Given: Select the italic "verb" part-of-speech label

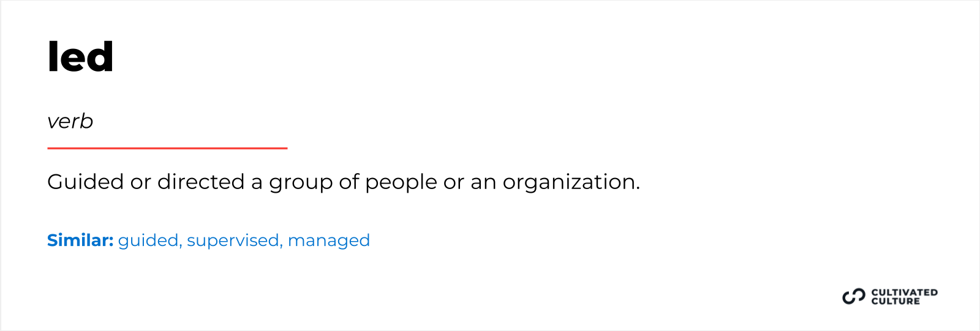Looking at the screenshot, I should coord(70,121).
